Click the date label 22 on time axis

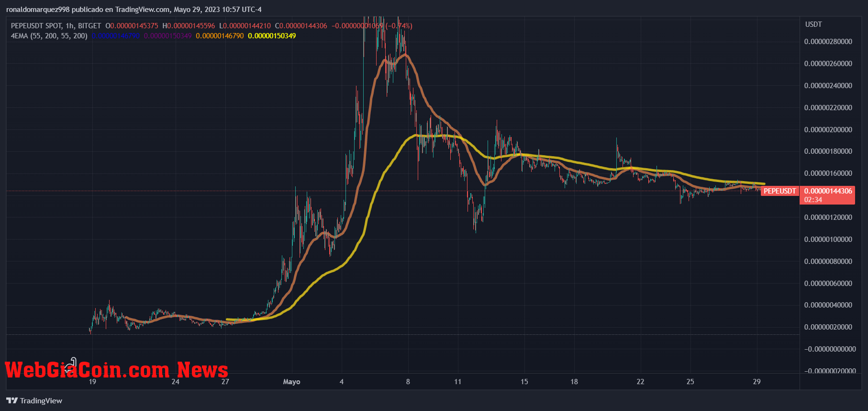coord(640,382)
